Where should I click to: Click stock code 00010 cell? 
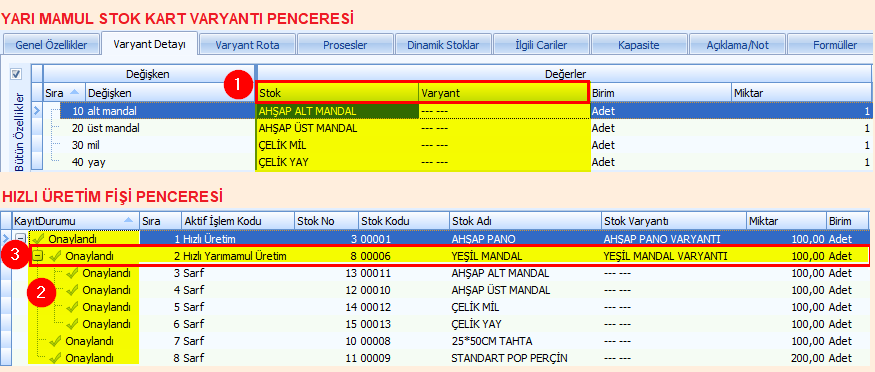tap(404, 290)
